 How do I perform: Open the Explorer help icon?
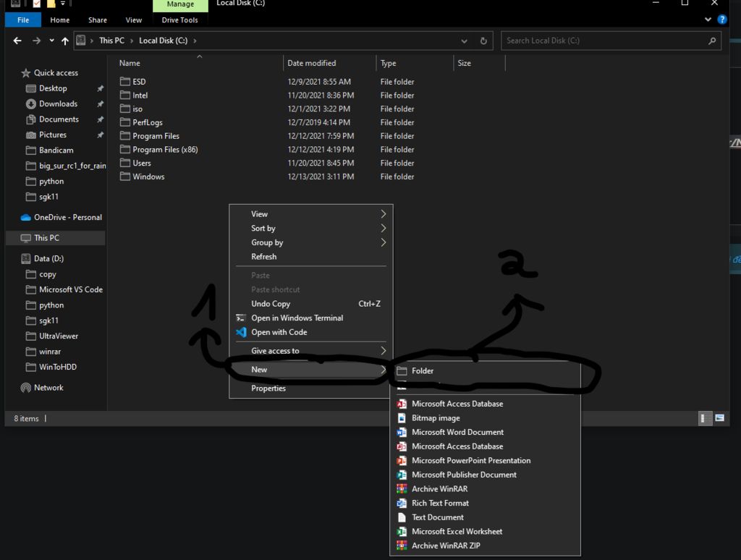click(722, 20)
